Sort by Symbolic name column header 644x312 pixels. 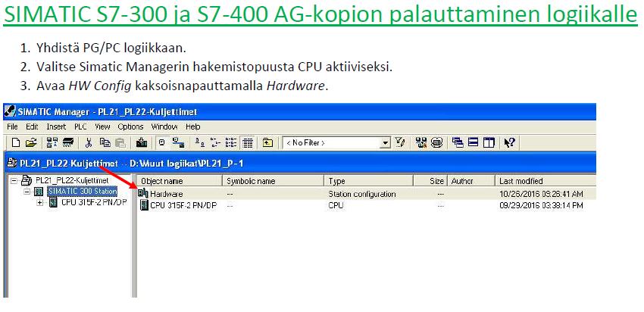pyautogui.click(x=273, y=181)
